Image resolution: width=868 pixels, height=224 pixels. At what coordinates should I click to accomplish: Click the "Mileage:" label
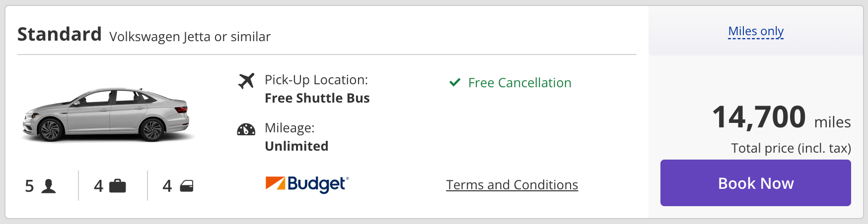click(289, 128)
